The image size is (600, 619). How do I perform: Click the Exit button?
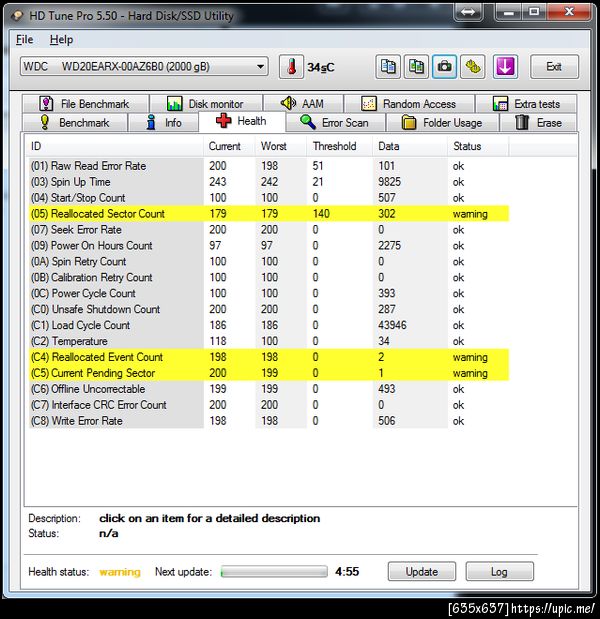click(554, 67)
